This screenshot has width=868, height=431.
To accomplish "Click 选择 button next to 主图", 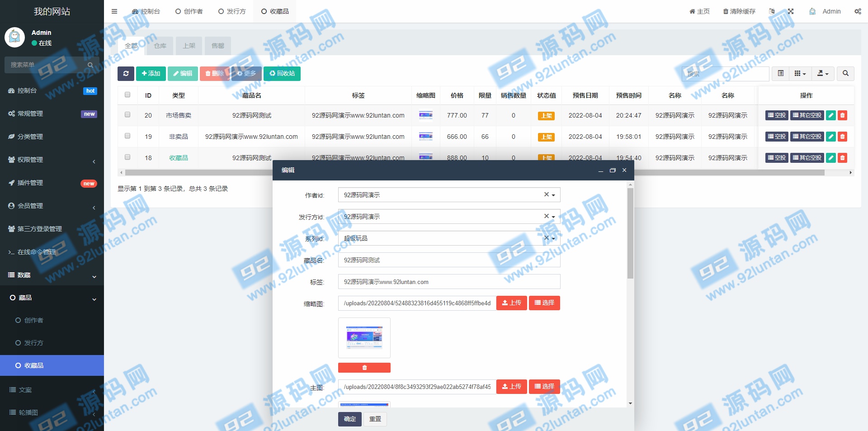I will coord(544,387).
